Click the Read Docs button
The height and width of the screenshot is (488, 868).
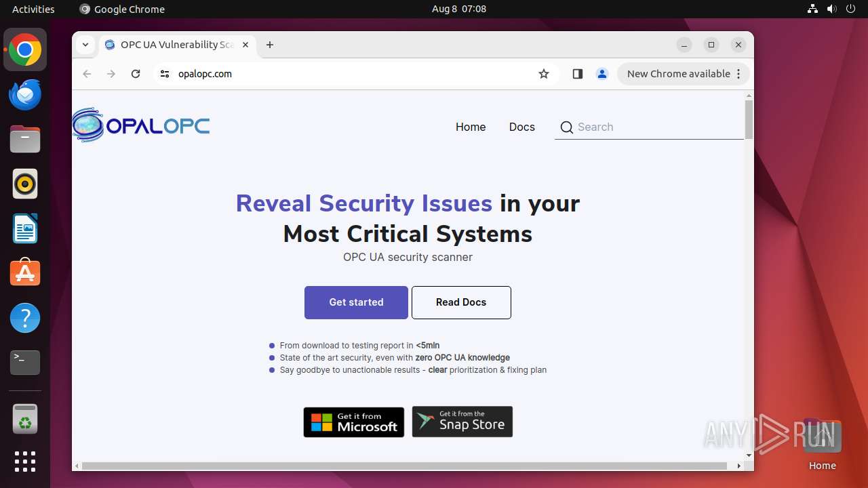coord(461,302)
